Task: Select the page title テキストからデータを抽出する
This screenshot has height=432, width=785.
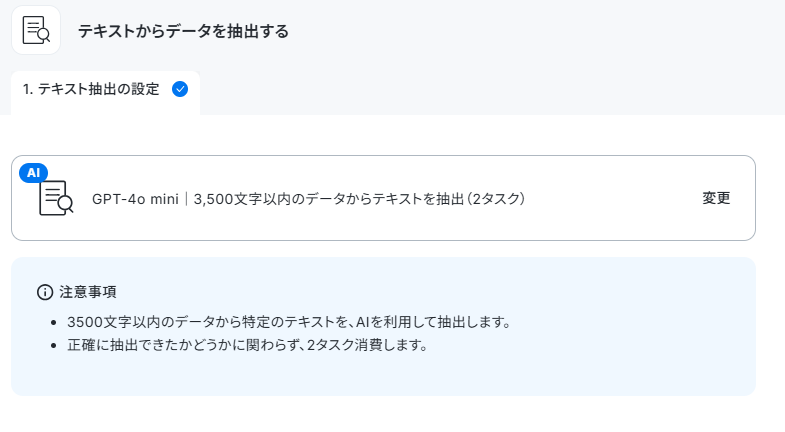Action: pyautogui.click(x=183, y=31)
